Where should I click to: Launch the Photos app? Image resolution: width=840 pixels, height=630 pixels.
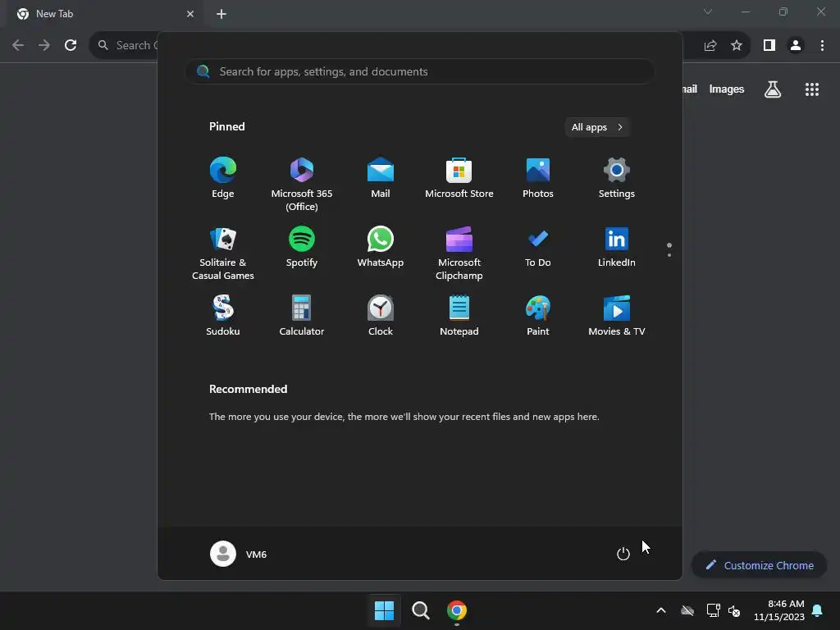pos(538,178)
